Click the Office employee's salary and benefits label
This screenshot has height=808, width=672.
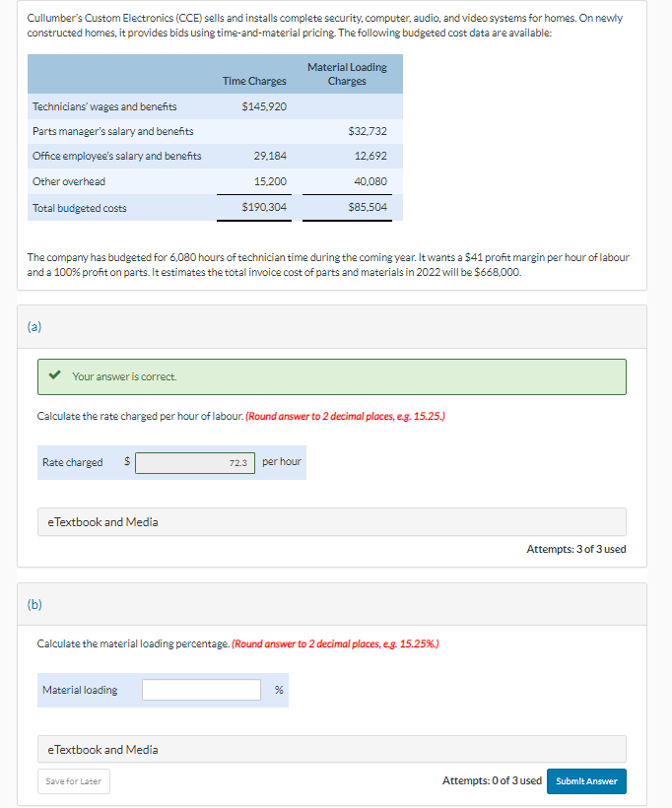(x=117, y=156)
